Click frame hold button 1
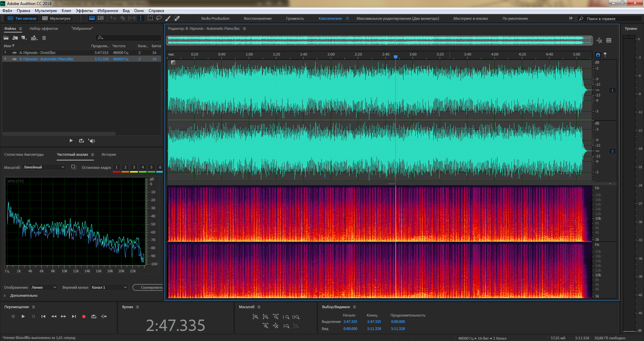The image size is (644, 341). point(116,167)
